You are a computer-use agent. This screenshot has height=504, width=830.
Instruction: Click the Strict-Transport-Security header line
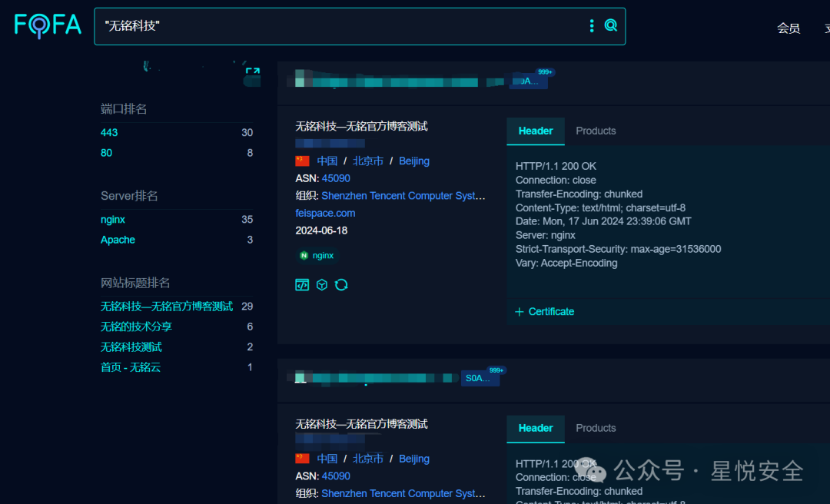tap(618, 249)
